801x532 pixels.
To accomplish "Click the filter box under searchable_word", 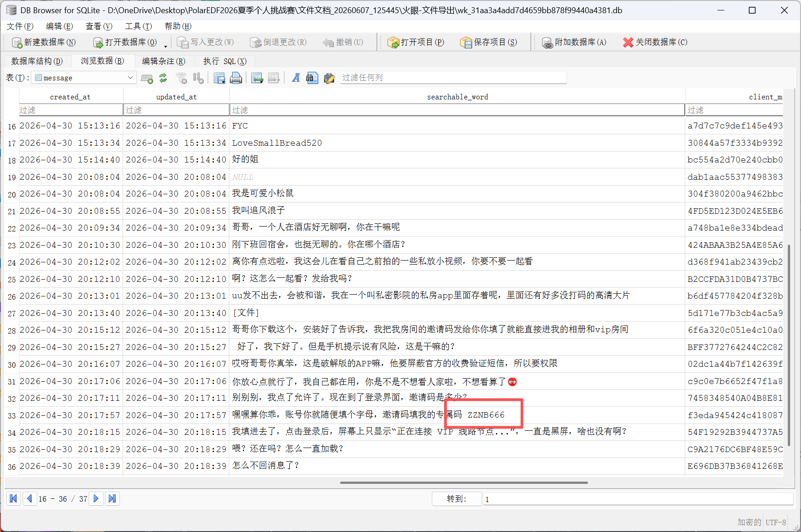I will click(457, 110).
